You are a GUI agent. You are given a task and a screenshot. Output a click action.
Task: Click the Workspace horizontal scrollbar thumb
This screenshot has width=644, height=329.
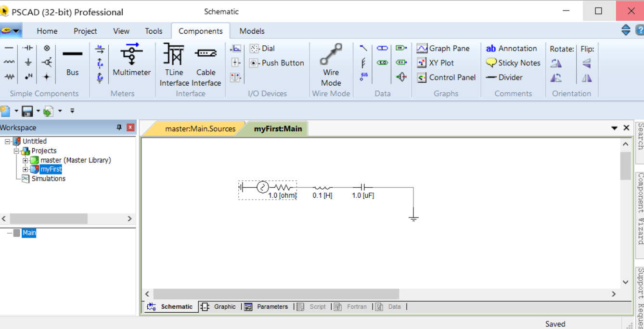49,218
